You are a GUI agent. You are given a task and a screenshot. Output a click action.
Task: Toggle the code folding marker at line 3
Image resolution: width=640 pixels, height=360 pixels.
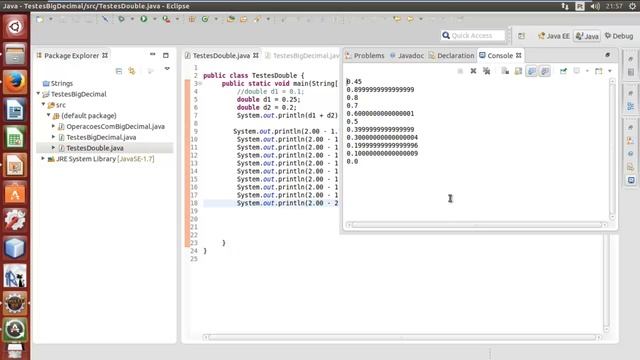point(200,83)
